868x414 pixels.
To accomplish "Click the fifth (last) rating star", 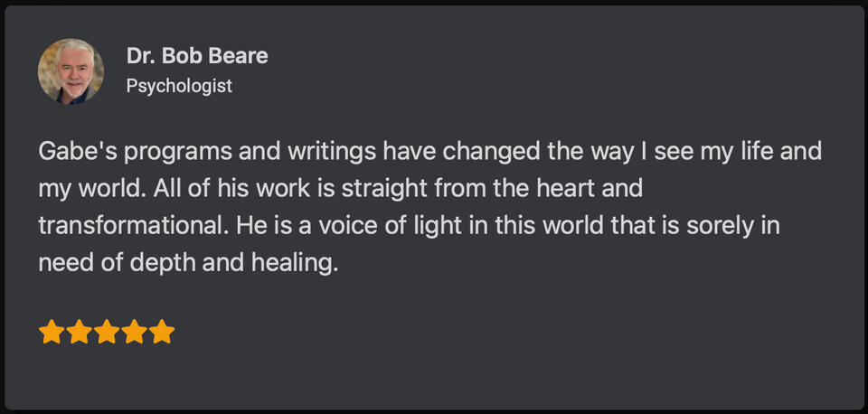I will pos(162,333).
